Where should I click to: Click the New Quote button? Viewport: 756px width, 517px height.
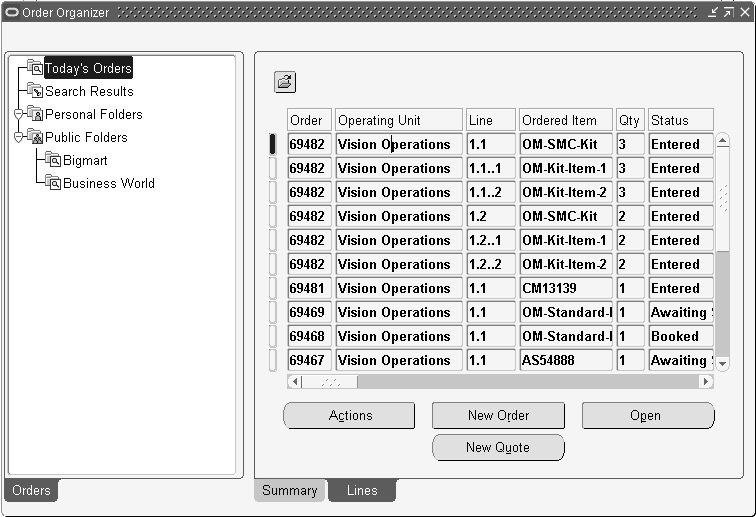pos(498,447)
